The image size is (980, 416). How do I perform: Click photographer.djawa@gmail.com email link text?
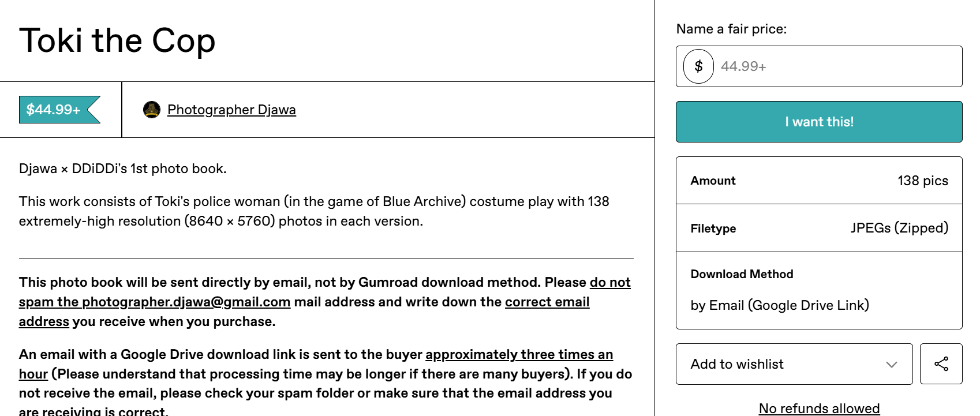click(186, 302)
